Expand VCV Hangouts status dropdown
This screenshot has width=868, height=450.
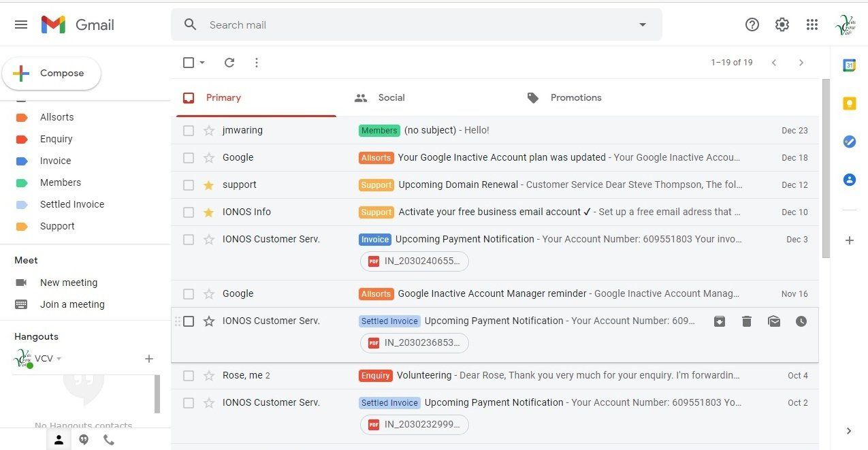click(59, 359)
